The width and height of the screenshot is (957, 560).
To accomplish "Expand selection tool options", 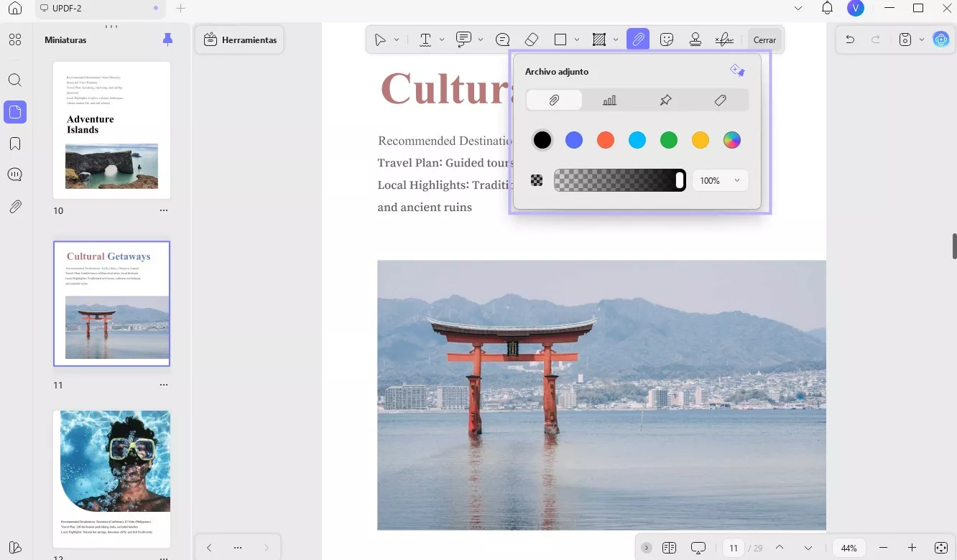I will [x=397, y=40].
